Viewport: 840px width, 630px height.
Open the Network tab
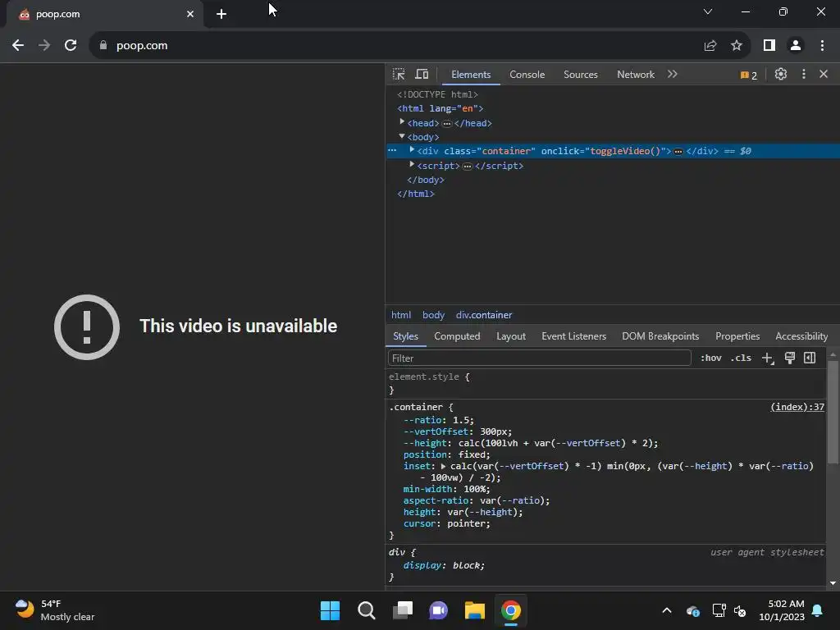coord(636,75)
